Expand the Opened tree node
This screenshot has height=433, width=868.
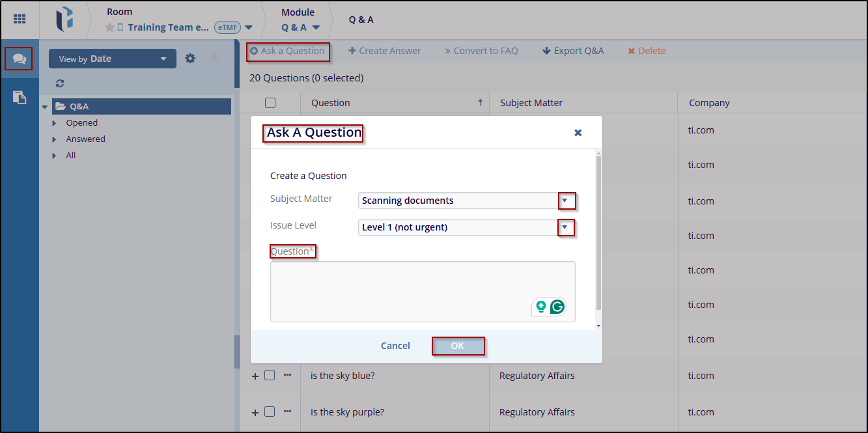[x=55, y=123]
